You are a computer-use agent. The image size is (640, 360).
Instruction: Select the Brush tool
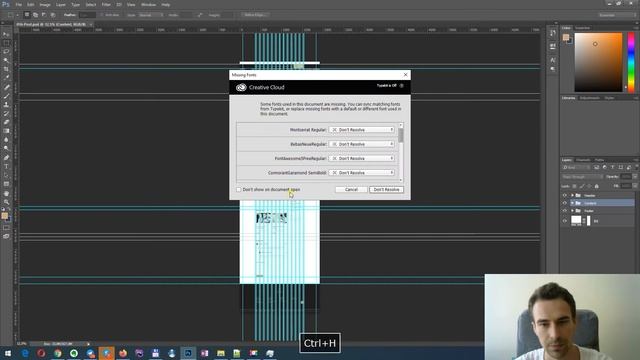[x=6, y=96]
